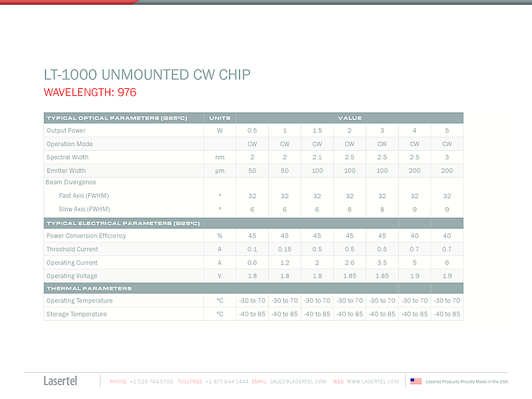Open the WWW.LASERTEL.COM web link
Screen dimensions: 532x399
pos(372,381)
